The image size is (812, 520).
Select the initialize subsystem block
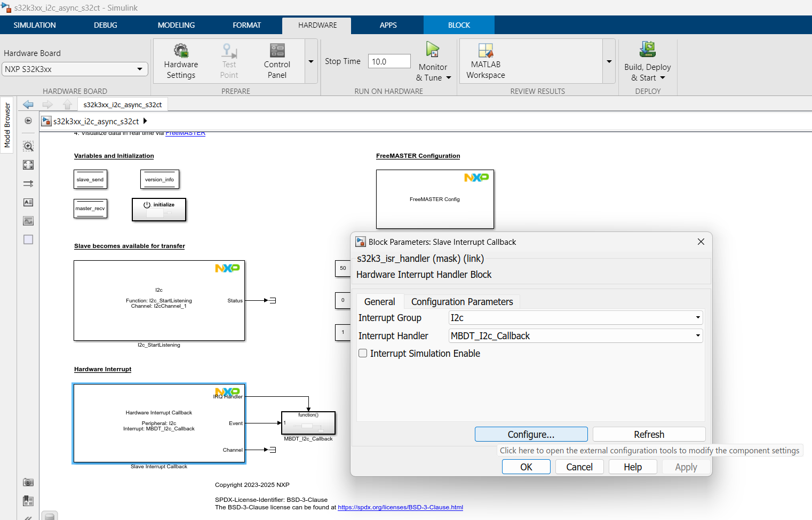tap(159, 210)
